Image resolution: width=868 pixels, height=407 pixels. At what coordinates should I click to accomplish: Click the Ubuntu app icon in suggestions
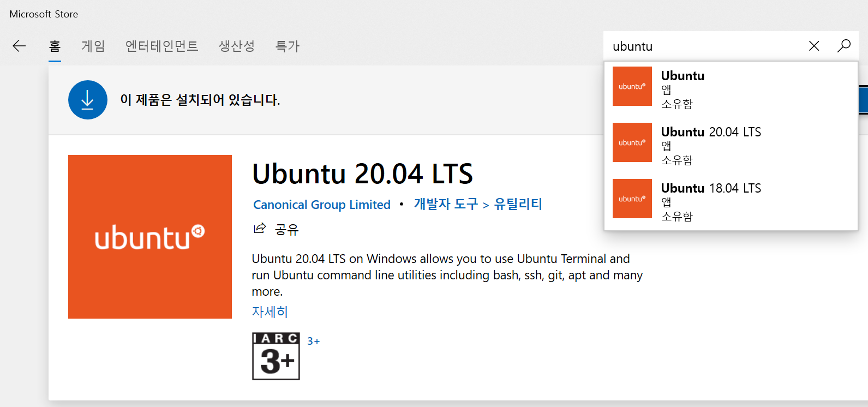pyautogui.click(x=632, y=86)
